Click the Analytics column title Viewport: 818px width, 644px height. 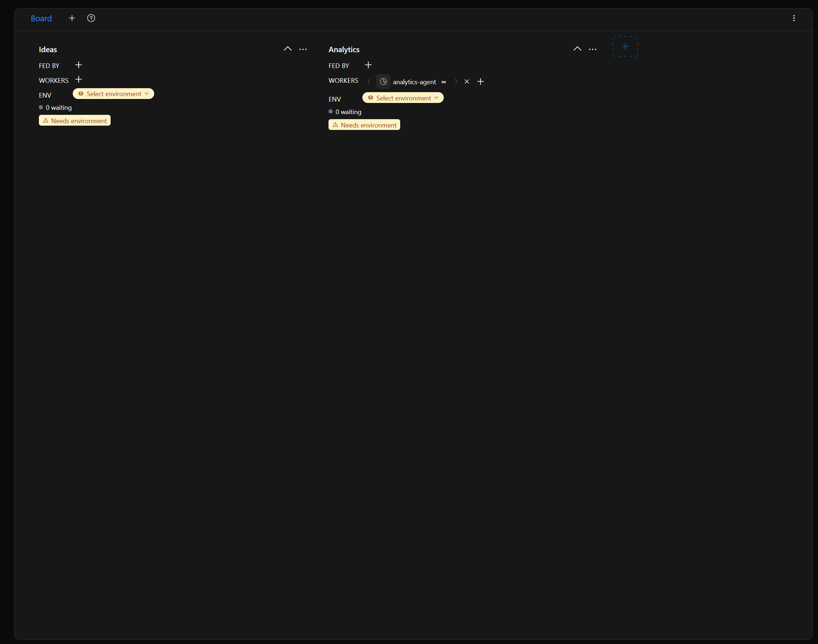(344, 49)
